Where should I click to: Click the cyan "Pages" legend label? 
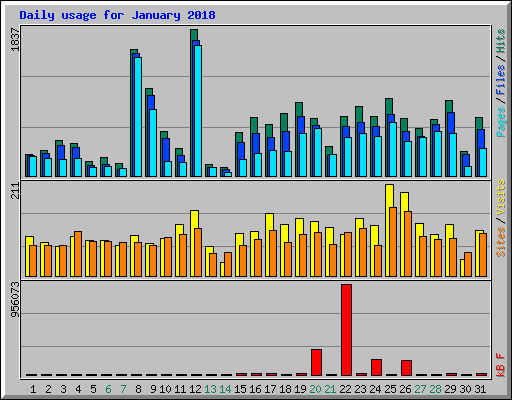[x=500, y=122]
